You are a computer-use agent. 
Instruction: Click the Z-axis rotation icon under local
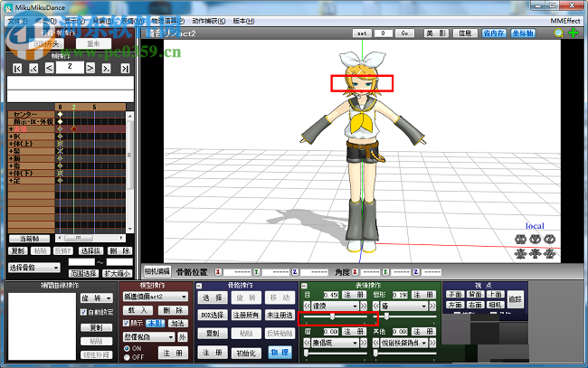[x=549, y=239]
